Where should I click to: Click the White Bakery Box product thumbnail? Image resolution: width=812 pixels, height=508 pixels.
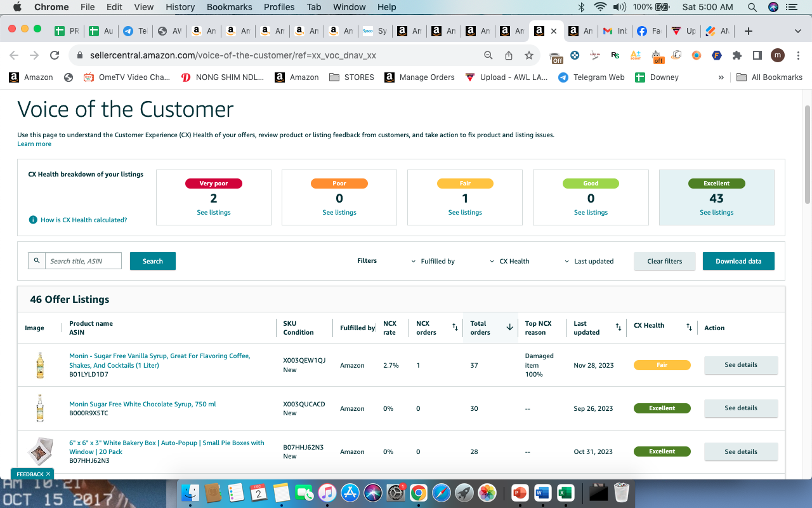[40, 451]
